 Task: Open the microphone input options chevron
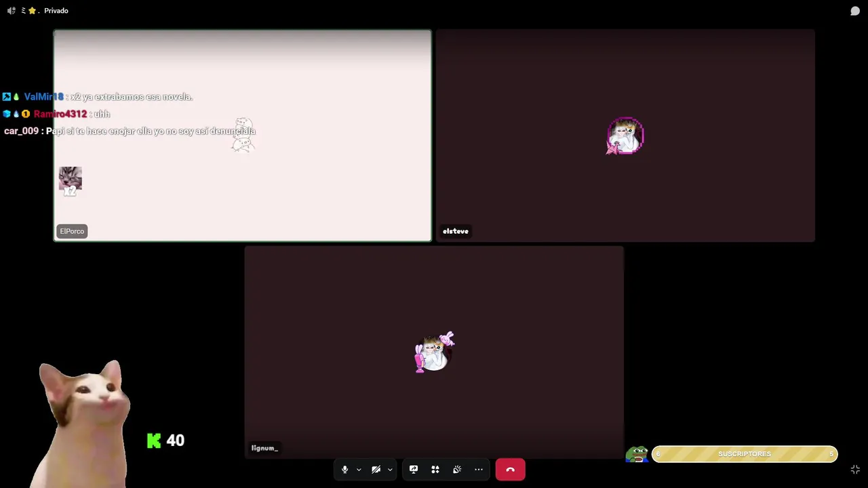click(x=359, y=470)
